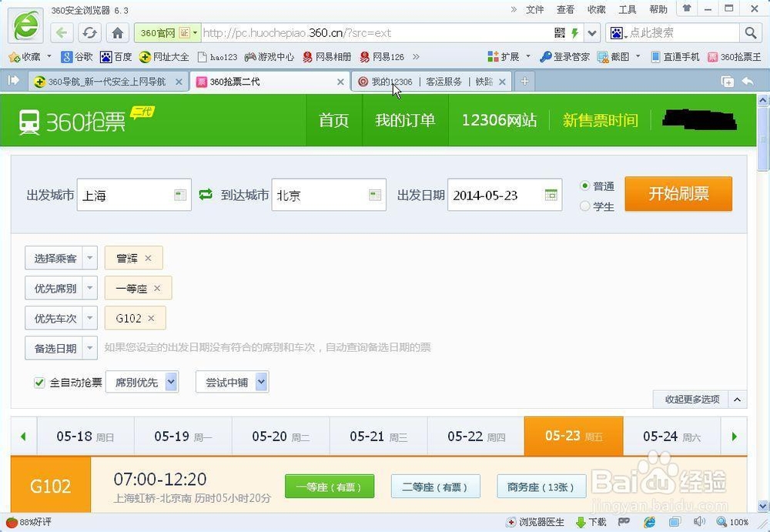Open 登录管家 password manager

(x=564, y=57)
